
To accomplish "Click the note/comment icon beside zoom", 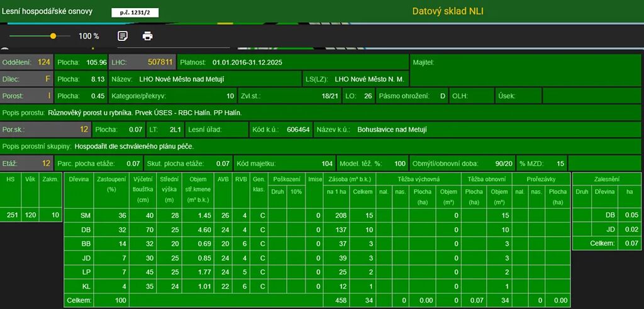I will point(123,36).
